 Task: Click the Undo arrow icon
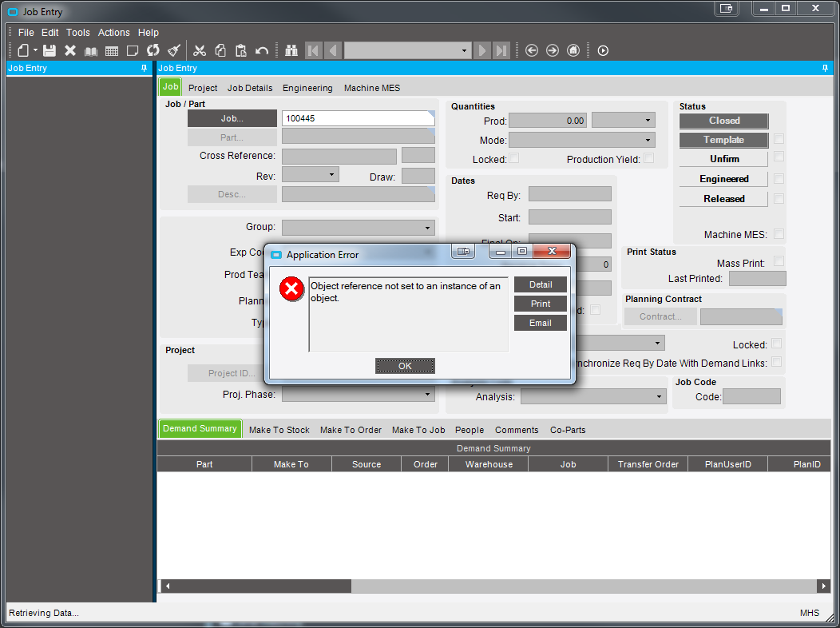click(x=262, y=50)
